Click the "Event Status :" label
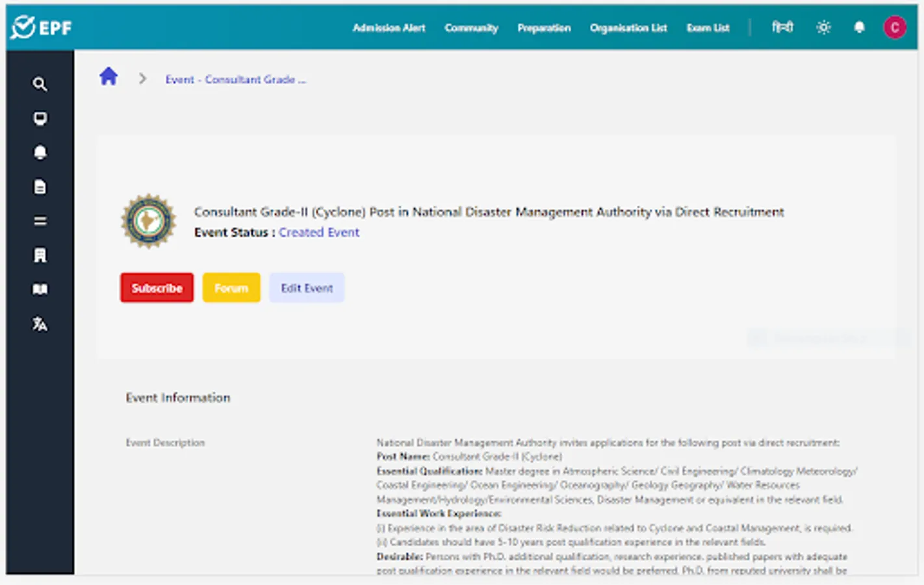 [x=235, y=232]
